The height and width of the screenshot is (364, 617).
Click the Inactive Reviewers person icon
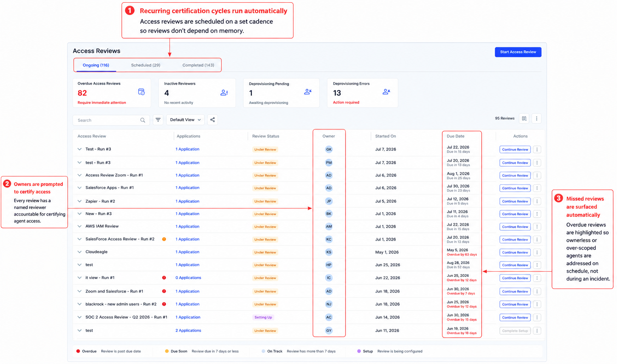[224, 93]
